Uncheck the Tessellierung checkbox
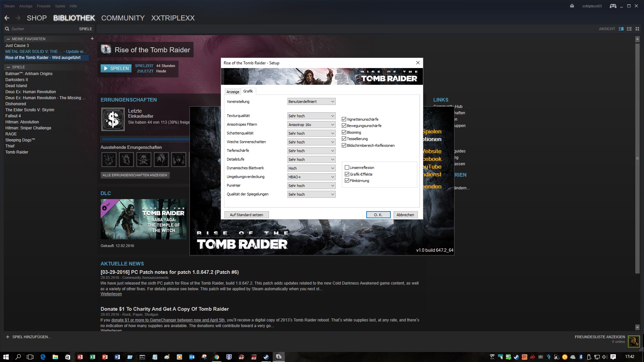Screen dimensions: 644x362 click(x=344, y=139)
